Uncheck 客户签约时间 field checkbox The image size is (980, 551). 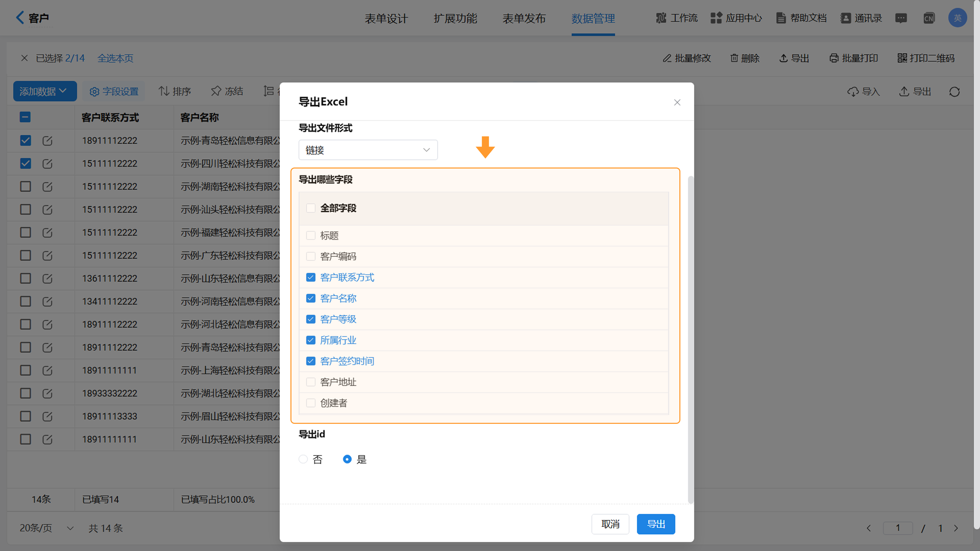point(311,361)
